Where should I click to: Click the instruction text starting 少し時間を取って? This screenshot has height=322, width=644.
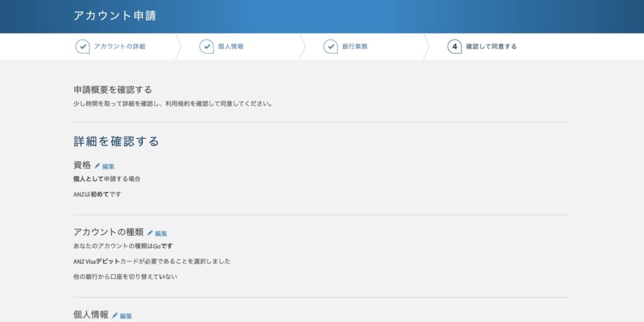coord(173,104)
